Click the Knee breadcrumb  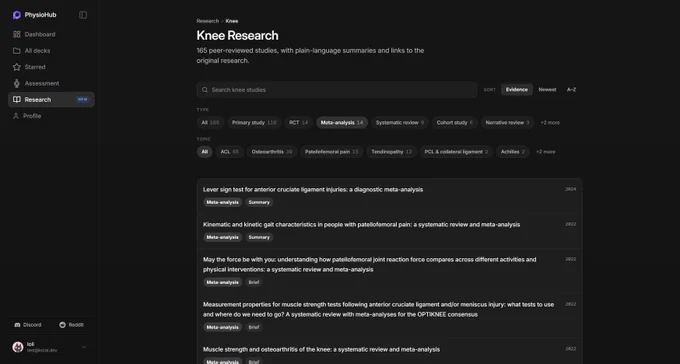pyautogui.click(x=232, y=21)
